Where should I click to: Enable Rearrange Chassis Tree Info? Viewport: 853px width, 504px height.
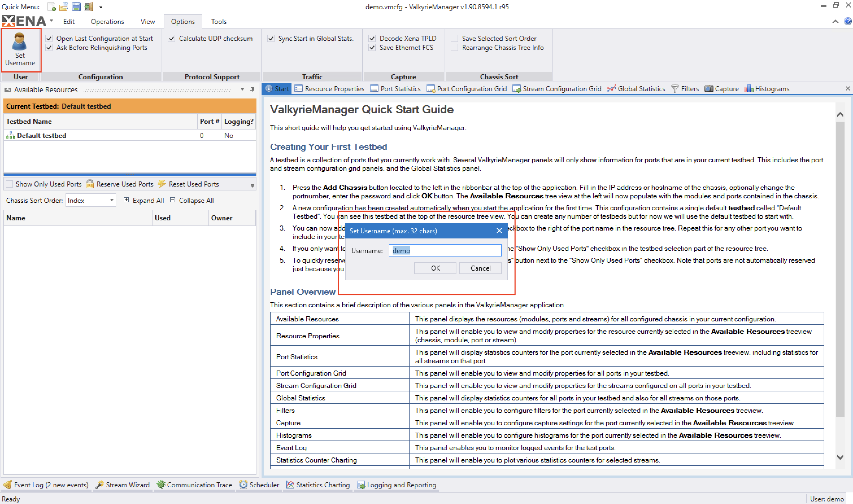click(x=454, y=47)
